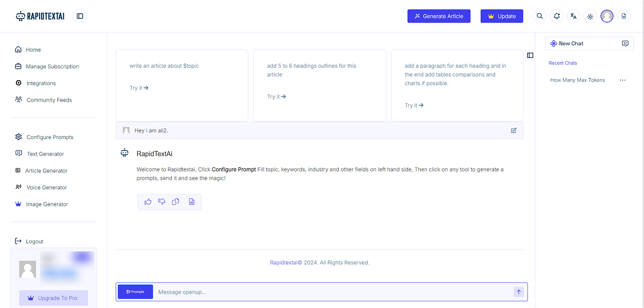The width and height of the screenshot is (644, 308).
Task: Click the Prompts button
Action: pos(136,292)
